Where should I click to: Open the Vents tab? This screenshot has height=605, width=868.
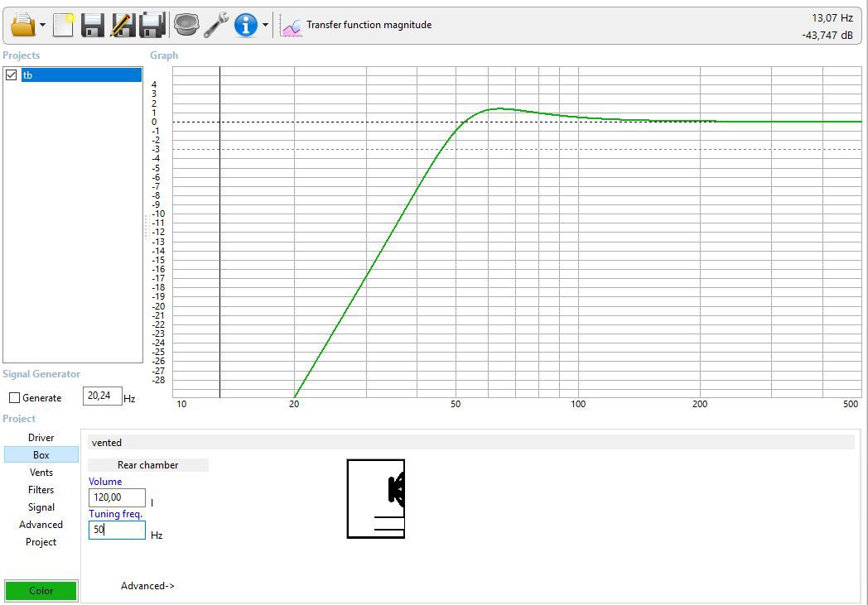[41, 473]
